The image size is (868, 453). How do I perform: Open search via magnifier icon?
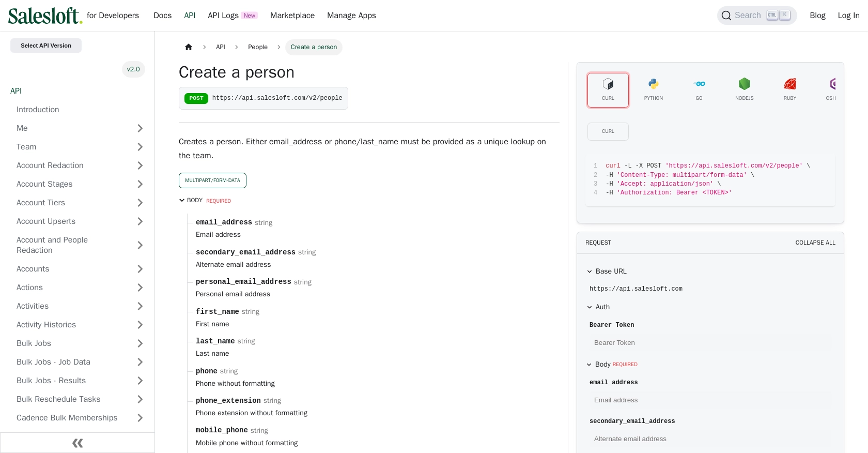(x=726, y=16)
